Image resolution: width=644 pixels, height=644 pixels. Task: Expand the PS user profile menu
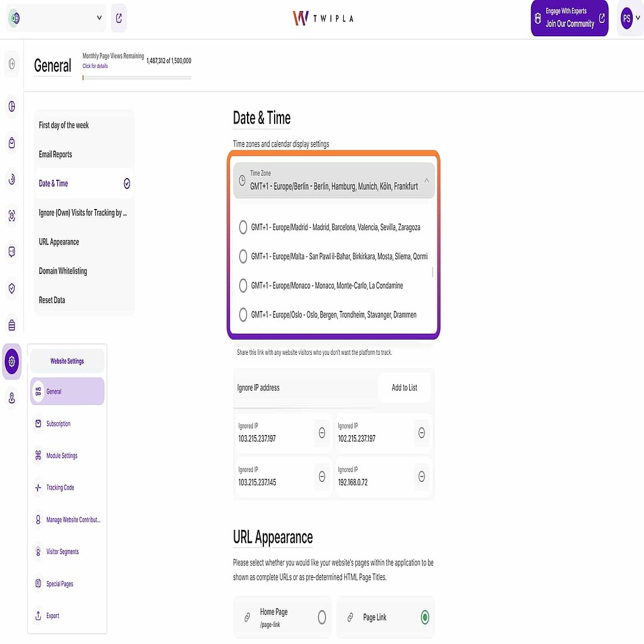click(630, 18)
